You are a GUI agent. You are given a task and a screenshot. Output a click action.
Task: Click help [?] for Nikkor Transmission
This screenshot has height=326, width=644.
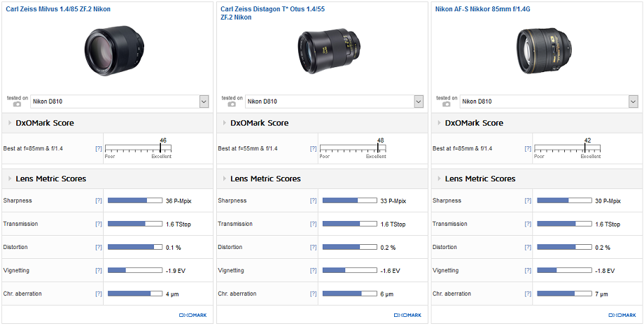[528, 224]
